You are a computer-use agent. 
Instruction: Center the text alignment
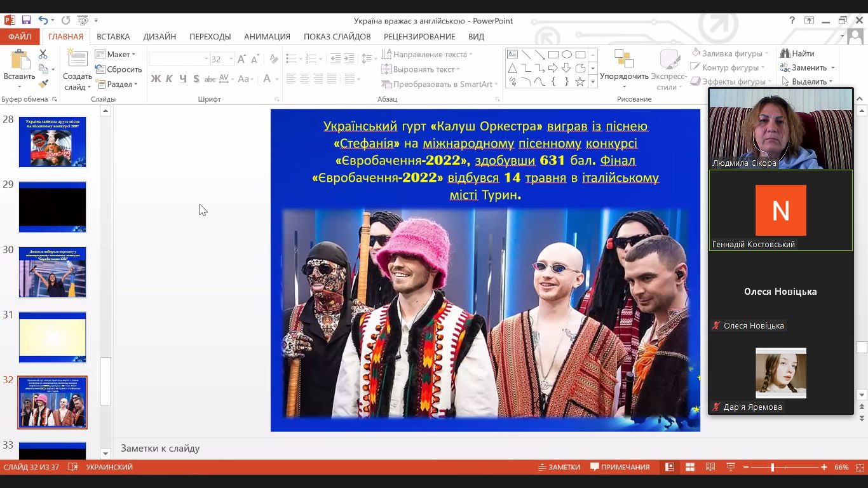coord(304,79)
